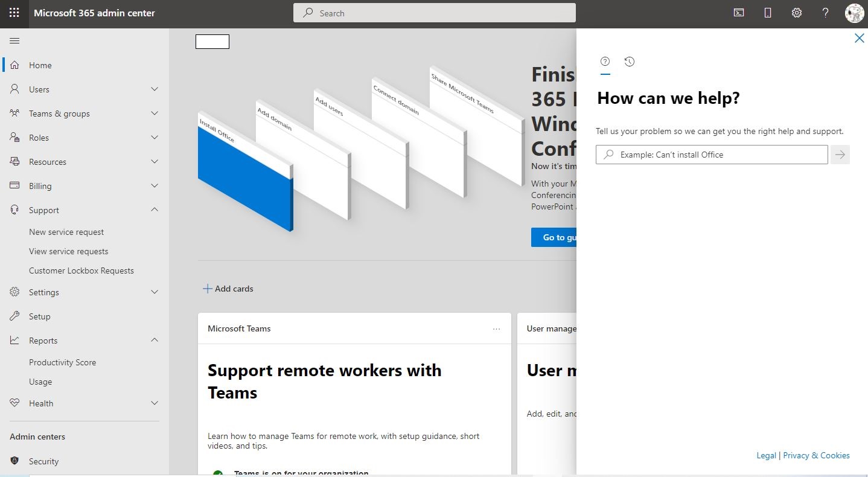The image size is (868, 477).
Task: Open Productivity Score report
Action: (63, 362)
